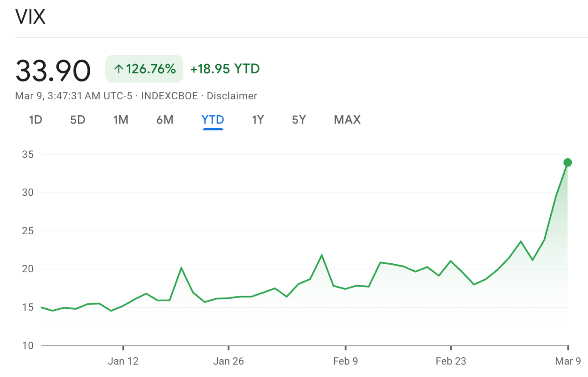Click the 33.90 index value

pos(53,71)
